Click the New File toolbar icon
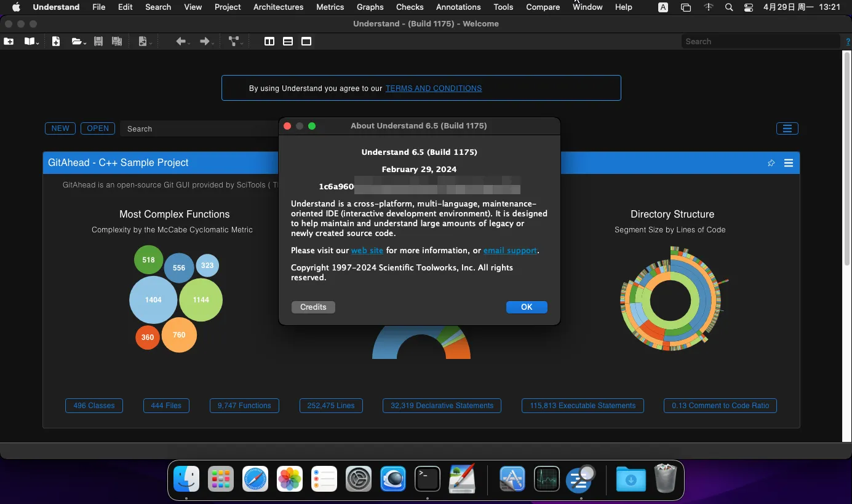The width and height of the screenshot is (852, 504). (x=56, y=41)
